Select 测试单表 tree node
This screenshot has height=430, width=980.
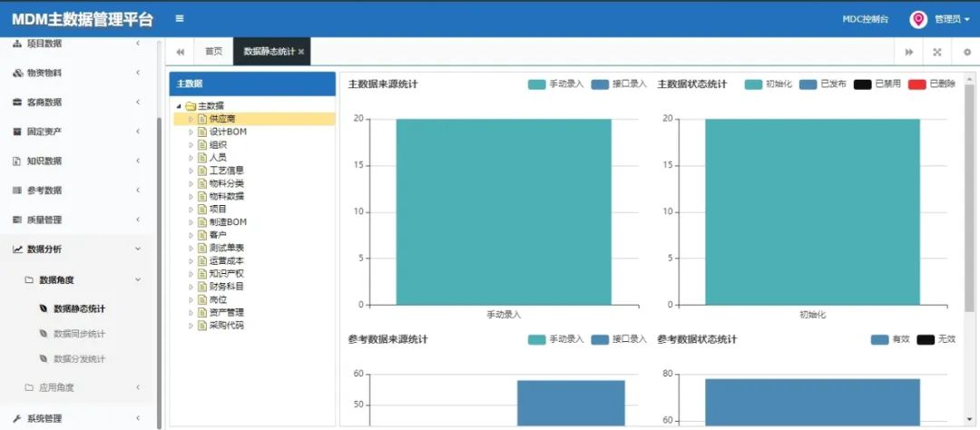click(x=227, y=248)
